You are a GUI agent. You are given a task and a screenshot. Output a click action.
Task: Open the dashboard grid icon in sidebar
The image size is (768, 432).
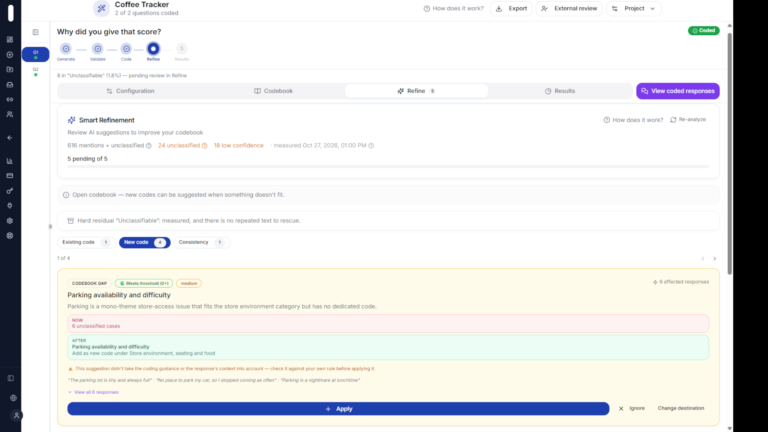coord(10,40)
